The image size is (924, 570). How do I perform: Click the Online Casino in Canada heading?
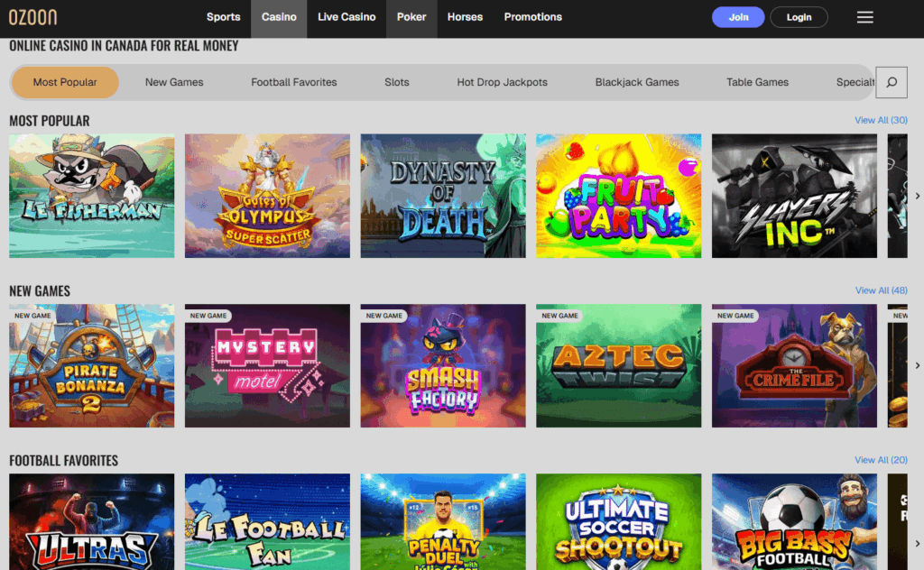coord(124,46)
